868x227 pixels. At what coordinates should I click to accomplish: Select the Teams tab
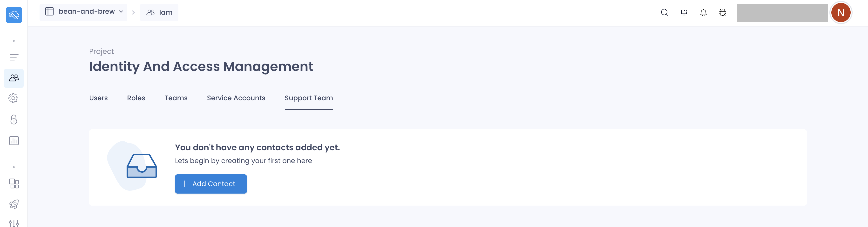pyautogui.click(x=176, y=98)
